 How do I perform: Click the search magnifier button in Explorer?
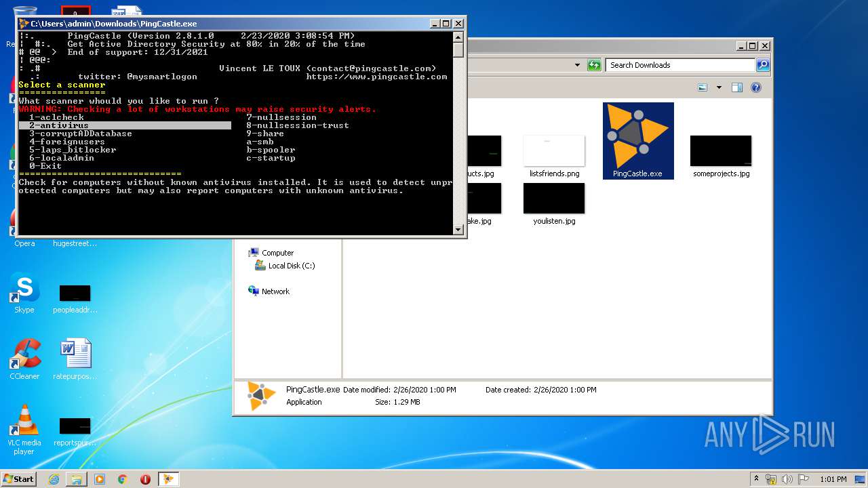(x=763, y=65)
